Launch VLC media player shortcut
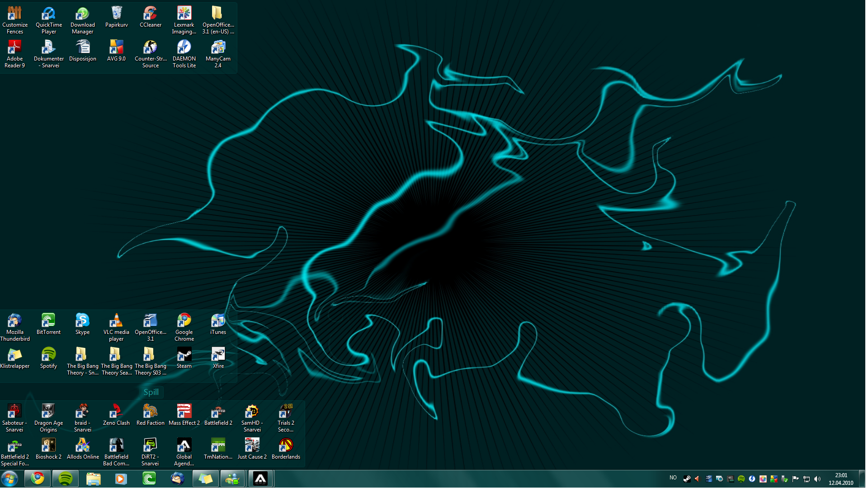The height and width of the screenshot is (488, 868). [116, 328]
